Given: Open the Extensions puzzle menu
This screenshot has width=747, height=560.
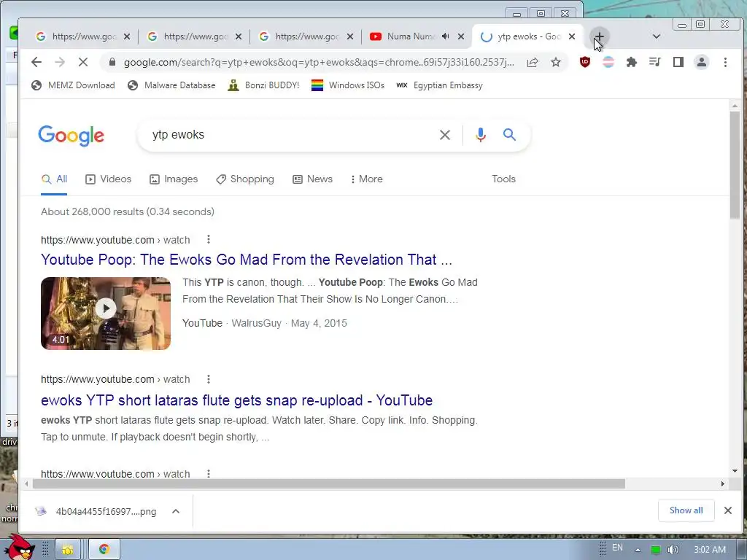Looking at the screenshot, I should pos(631,62).
